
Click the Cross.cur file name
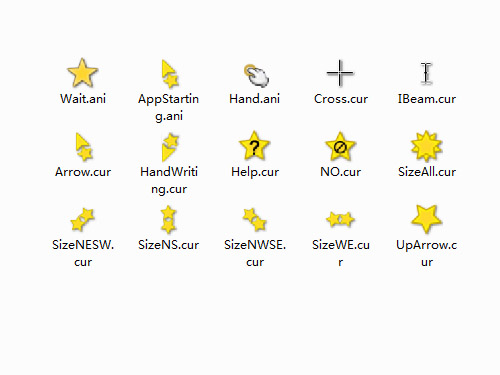coord(341,99)
